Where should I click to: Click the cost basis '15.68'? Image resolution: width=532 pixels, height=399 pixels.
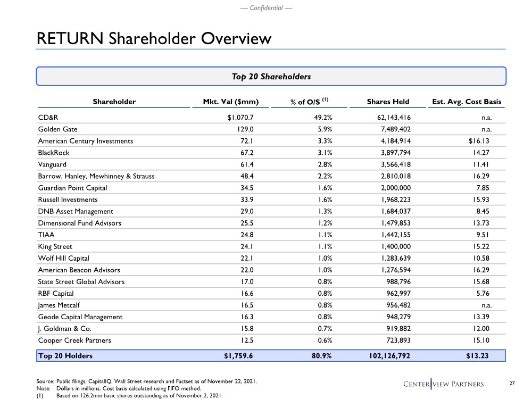(x=481, y=281)
